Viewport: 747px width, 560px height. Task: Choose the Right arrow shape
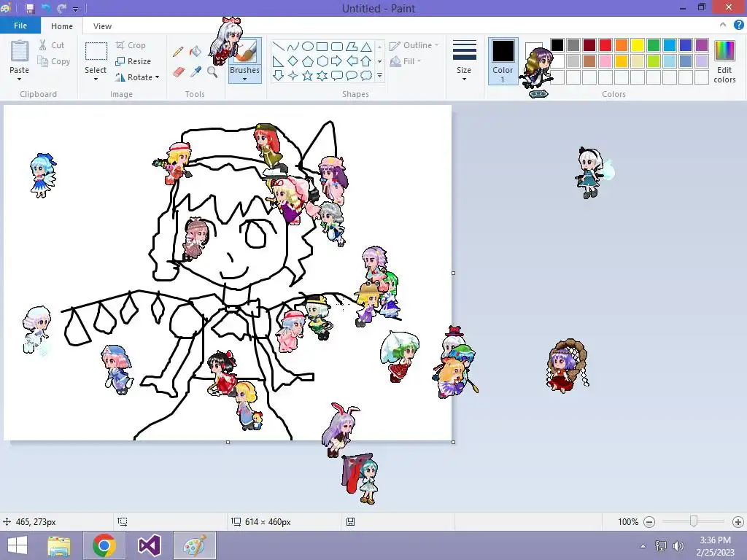(337, 61)
